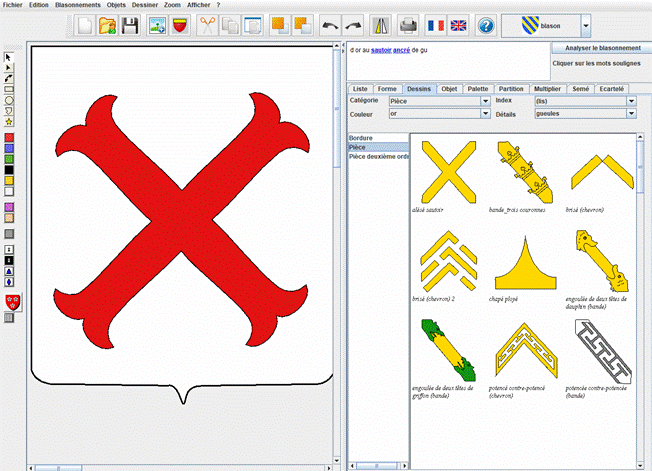
Task: Open the Couleur dropdown set to or
Action: coord(485,114)
